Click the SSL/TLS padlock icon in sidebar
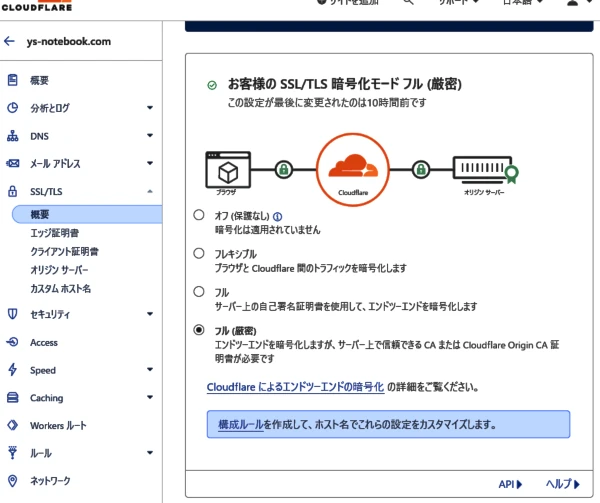 (12, 191)
